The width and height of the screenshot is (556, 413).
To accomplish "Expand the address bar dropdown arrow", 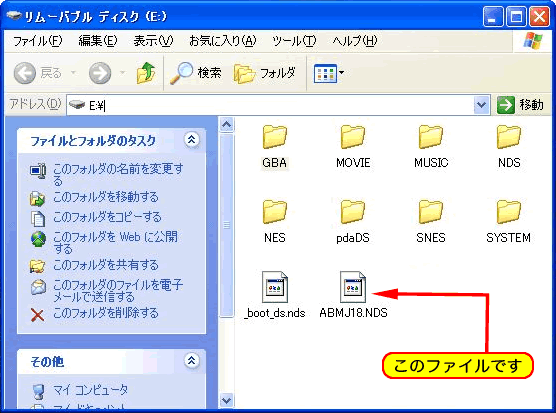I will [482, 105].
